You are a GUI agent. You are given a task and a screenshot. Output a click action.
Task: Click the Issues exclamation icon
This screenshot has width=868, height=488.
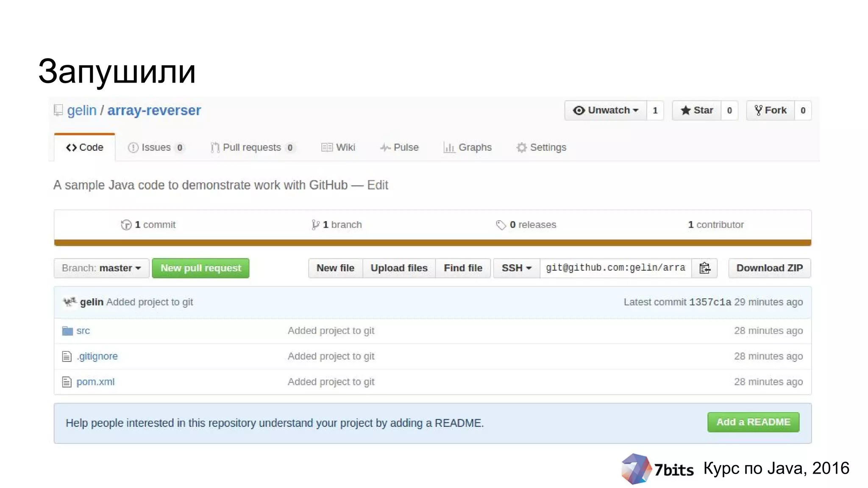tap(133, 147)
